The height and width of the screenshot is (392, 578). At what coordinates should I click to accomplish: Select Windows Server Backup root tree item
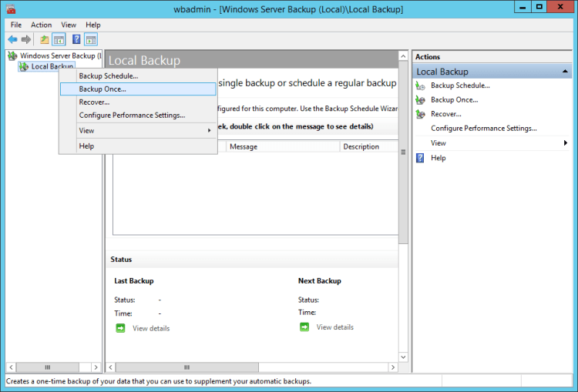[x=60, y=55]
